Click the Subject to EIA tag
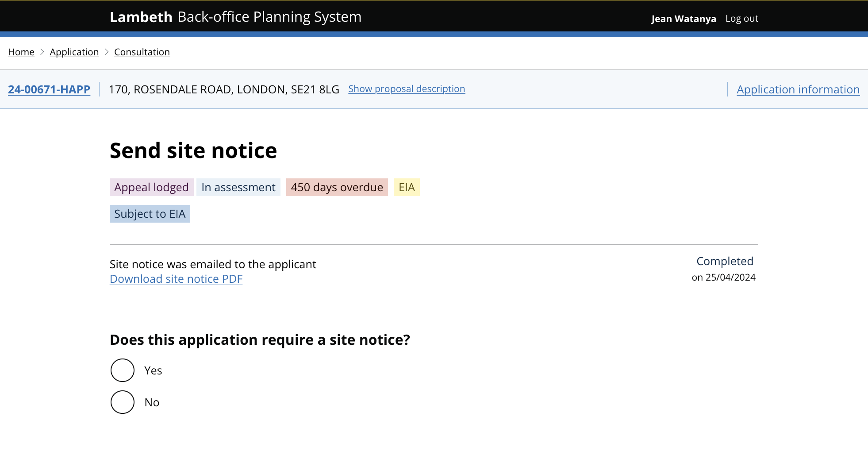Image resolution: width=868 pixels, height=455 pixels. 150,214
